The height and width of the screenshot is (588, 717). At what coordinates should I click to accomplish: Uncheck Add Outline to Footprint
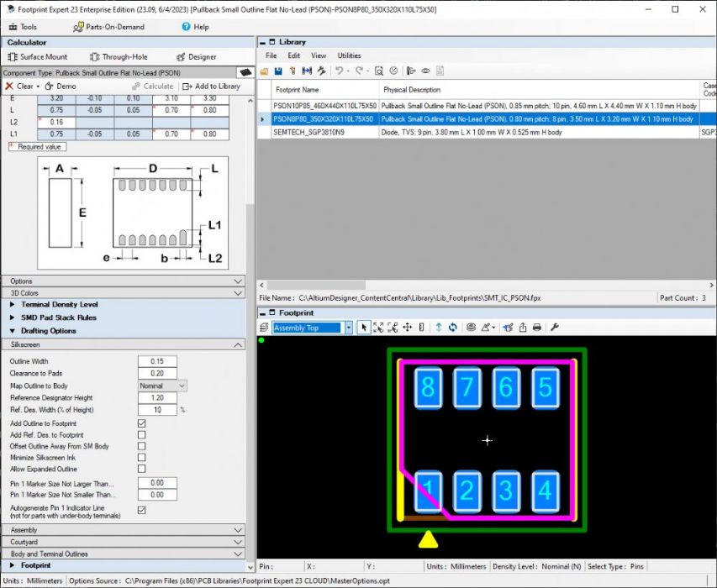point(141,423)
